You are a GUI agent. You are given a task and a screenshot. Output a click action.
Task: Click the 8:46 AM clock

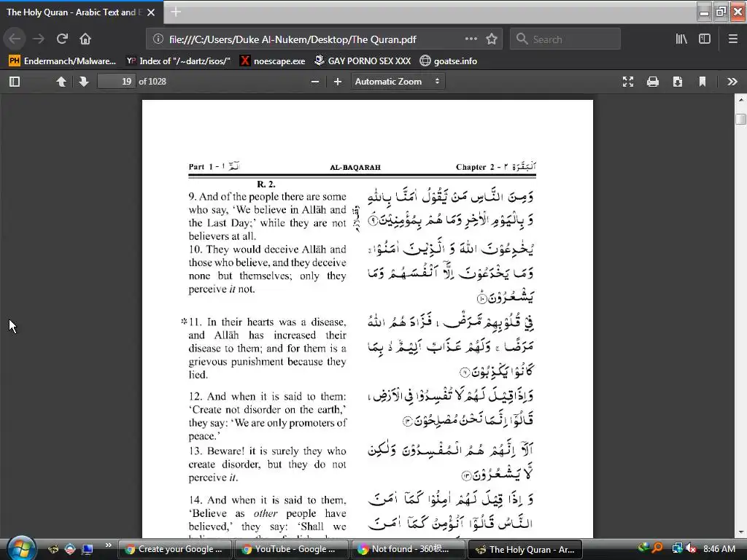pos(719,549)
